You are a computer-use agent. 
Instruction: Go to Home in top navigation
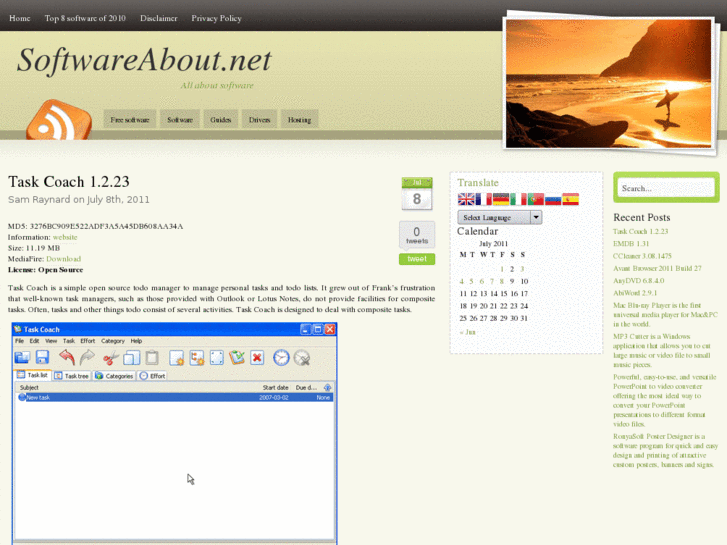pyautogui.click(x=19, y=18)
